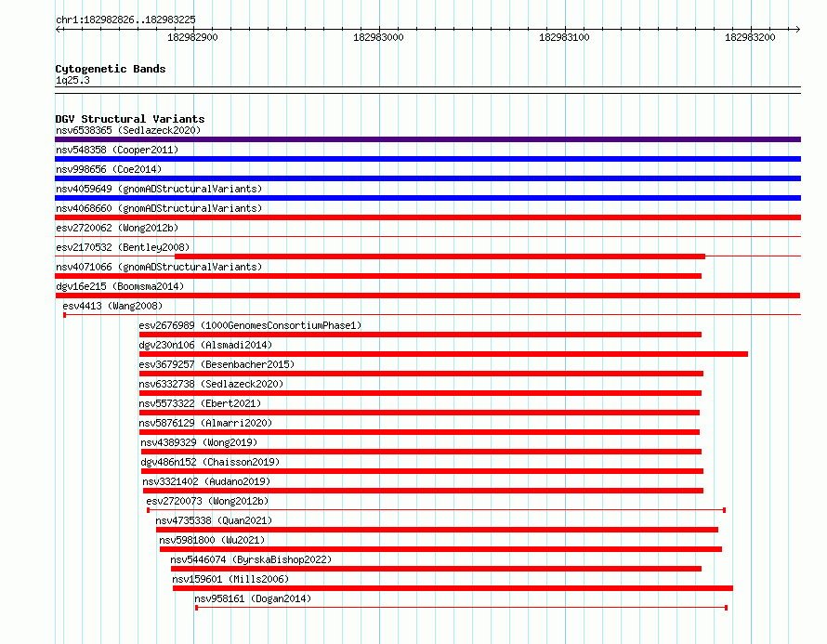Click the red bar under dgv16e215
This screenshot has height=644, width=827.
point(427,296)
